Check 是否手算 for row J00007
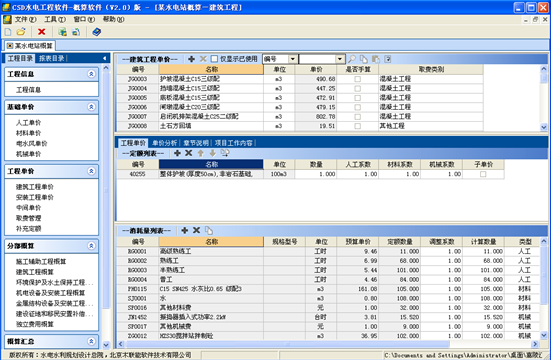 point(357,116)
